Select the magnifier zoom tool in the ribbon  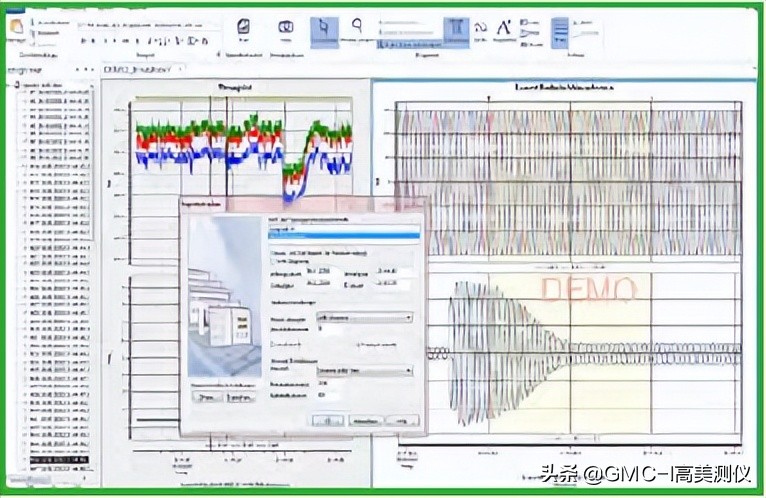358,24
